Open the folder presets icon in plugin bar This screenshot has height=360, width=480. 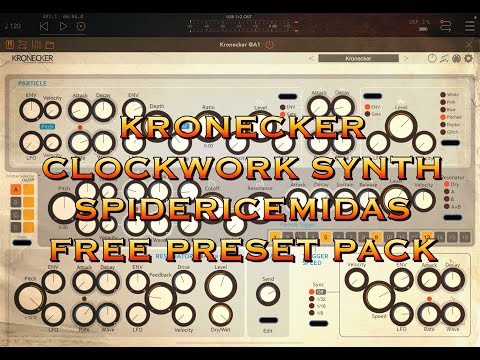coord(50,45)
